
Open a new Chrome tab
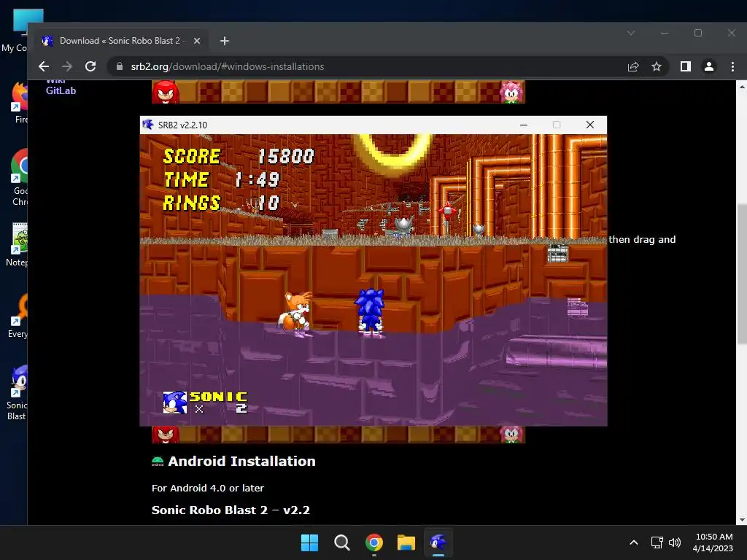225,41
